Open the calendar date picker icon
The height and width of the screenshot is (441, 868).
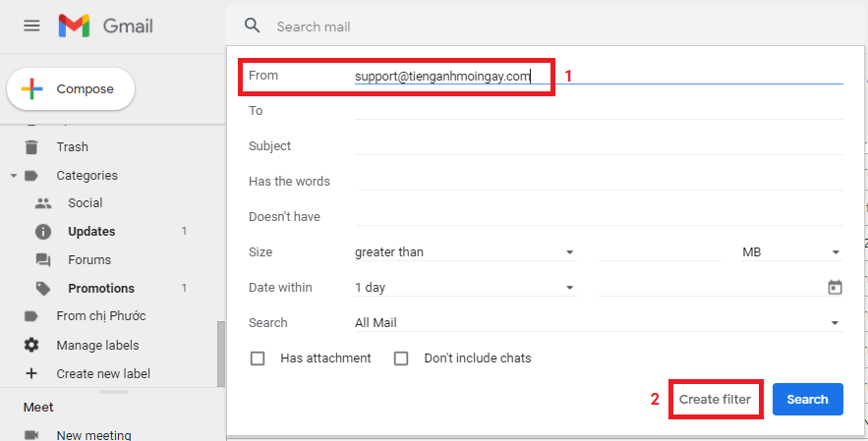(x=835, y=288)
